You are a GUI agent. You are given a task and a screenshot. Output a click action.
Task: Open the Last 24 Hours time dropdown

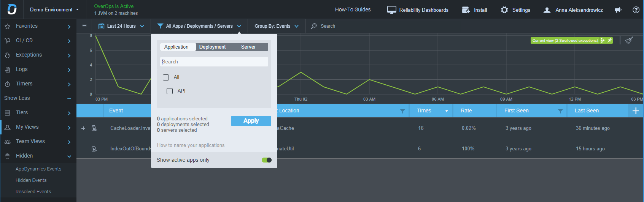121,26
